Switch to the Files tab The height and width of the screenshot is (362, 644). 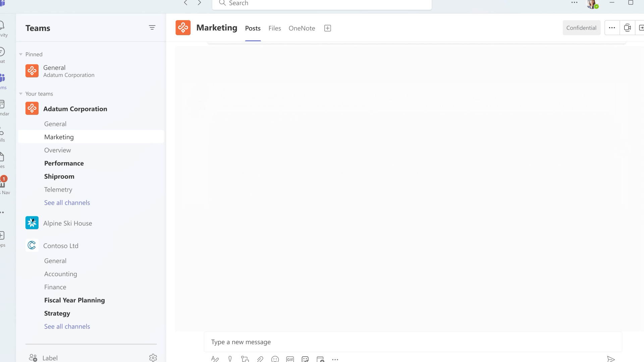(274, 28)
